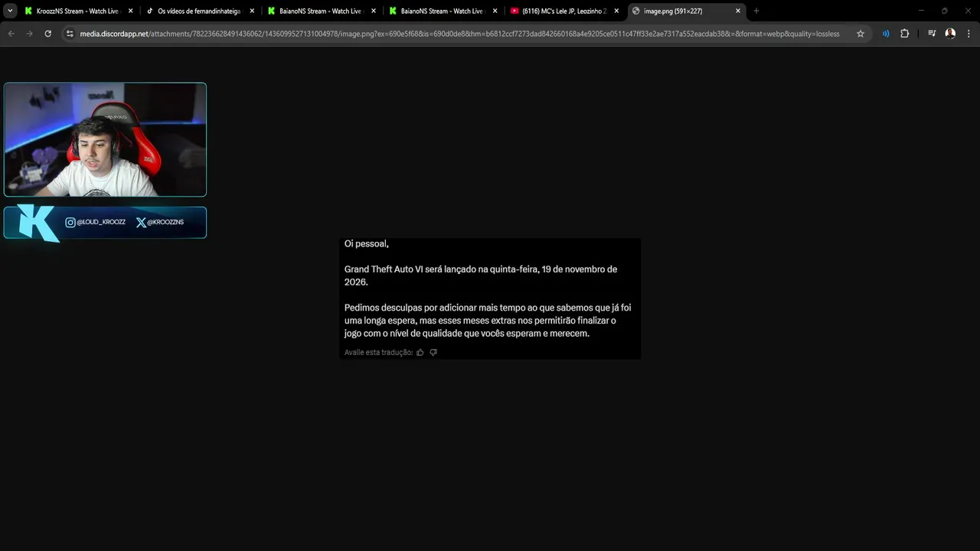Click the "Oi pessoal," greeting text

tap(367, 243)
